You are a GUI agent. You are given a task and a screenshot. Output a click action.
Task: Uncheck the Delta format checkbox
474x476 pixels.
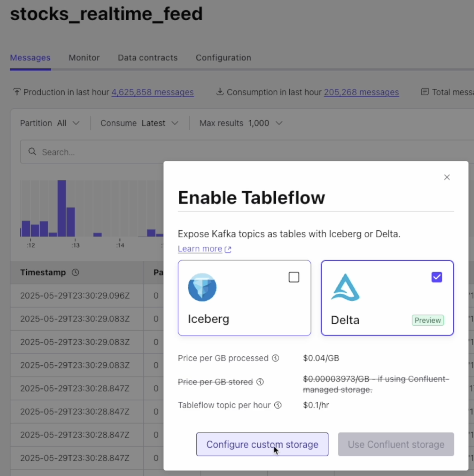pos(437,277)
